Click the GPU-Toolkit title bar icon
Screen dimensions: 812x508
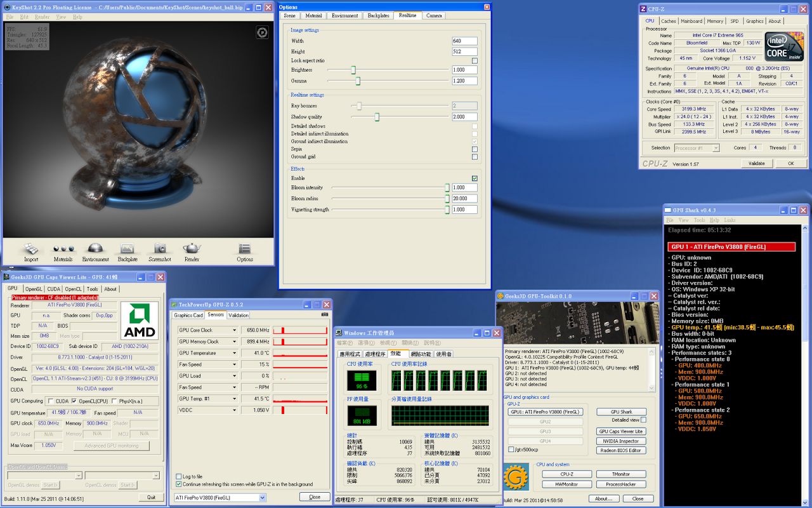click(x=500, y=296)
